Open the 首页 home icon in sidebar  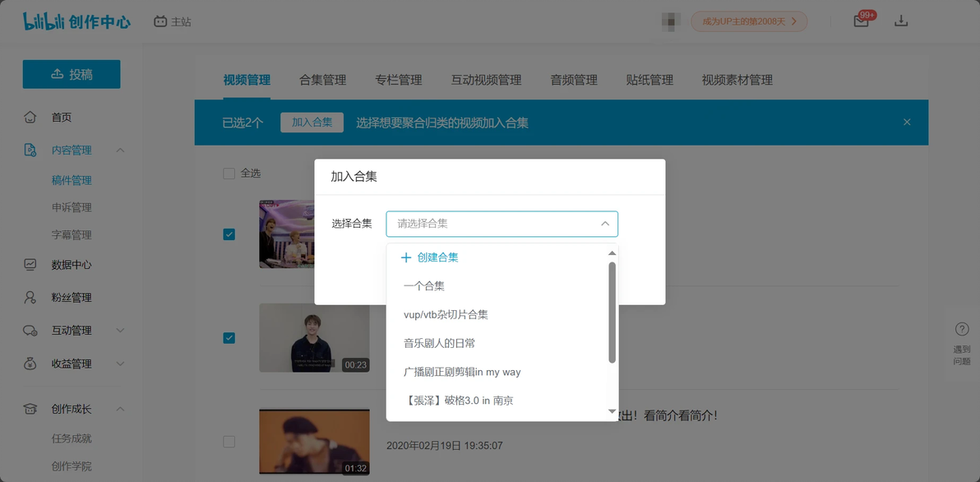[x=30, y=117]
